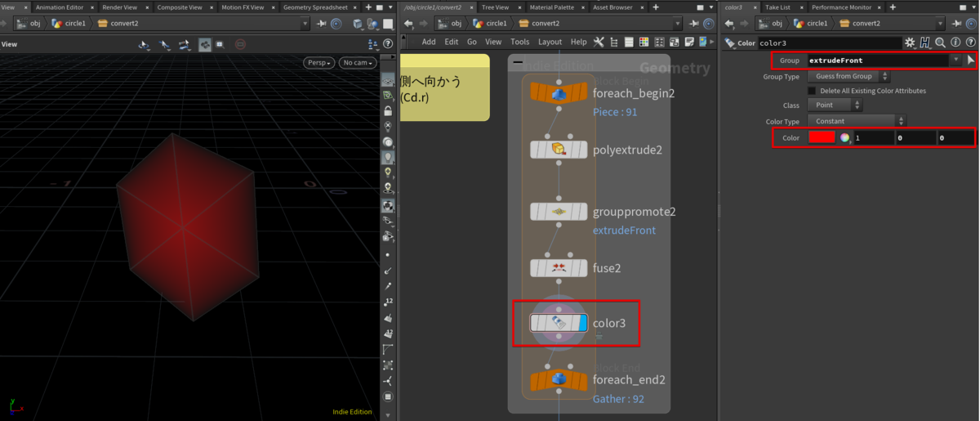Image resolution: width=980 pixels, height=421 pixels.
Task: Click the Gather : 92 label under foreach_end2
Action: tap(618, 399)
